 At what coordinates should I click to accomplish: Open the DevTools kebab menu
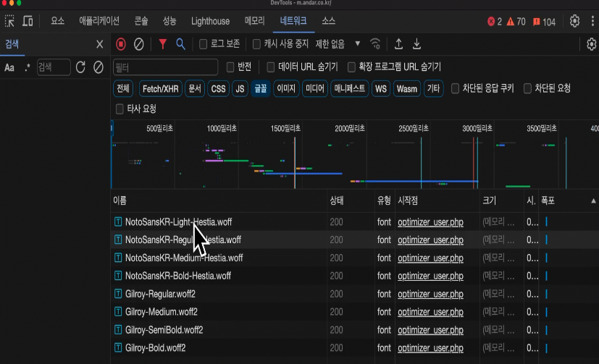[x=592, y=21]
